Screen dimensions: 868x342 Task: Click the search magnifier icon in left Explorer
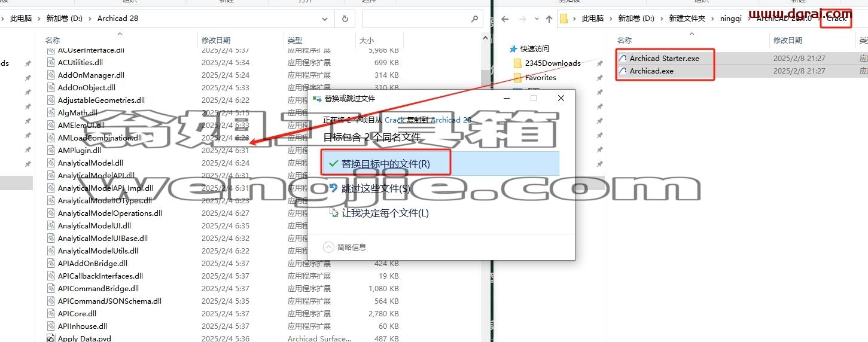coord(476,19)
